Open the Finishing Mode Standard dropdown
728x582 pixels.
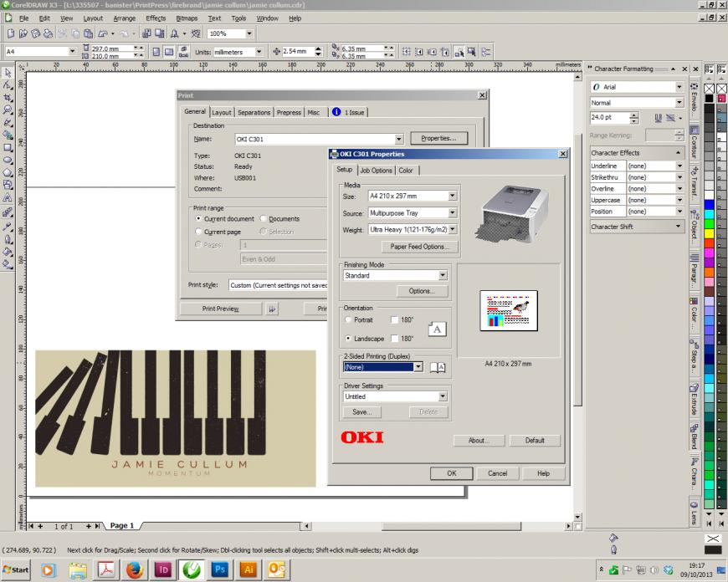click(x=443, y=275)
